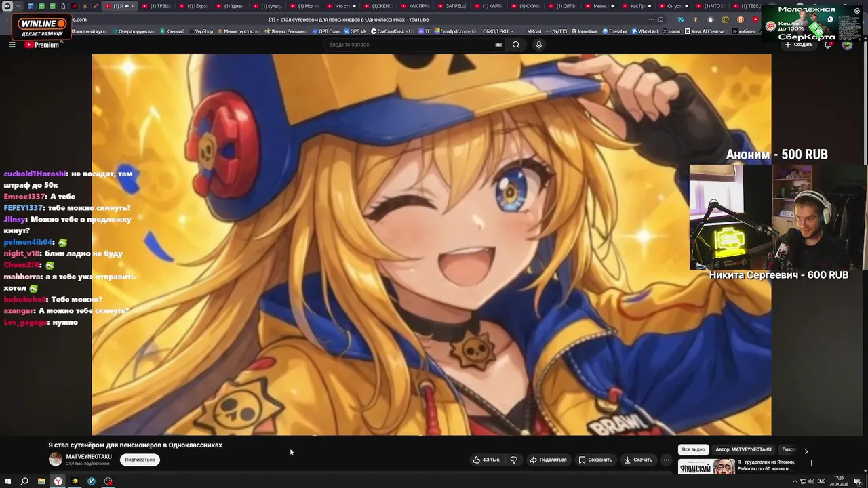Switch to the ЖЕНС browser tab
The width and height of the screenshot is (868, 488).
coord(380,6)
